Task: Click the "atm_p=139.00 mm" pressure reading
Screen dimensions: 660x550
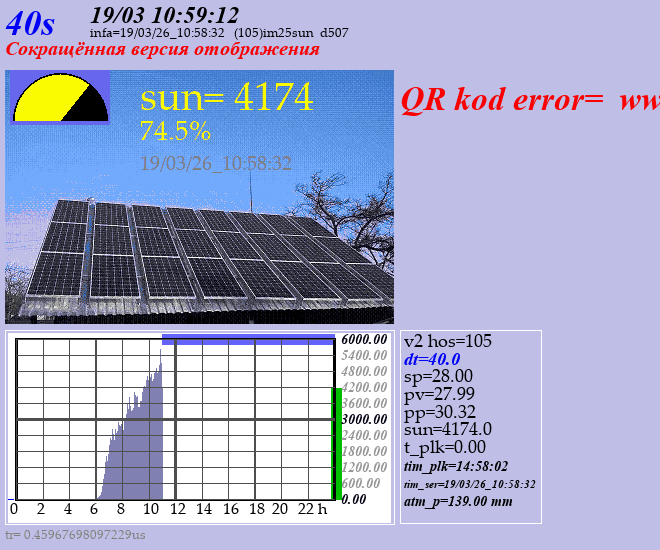Action: [x=457, y=500]
